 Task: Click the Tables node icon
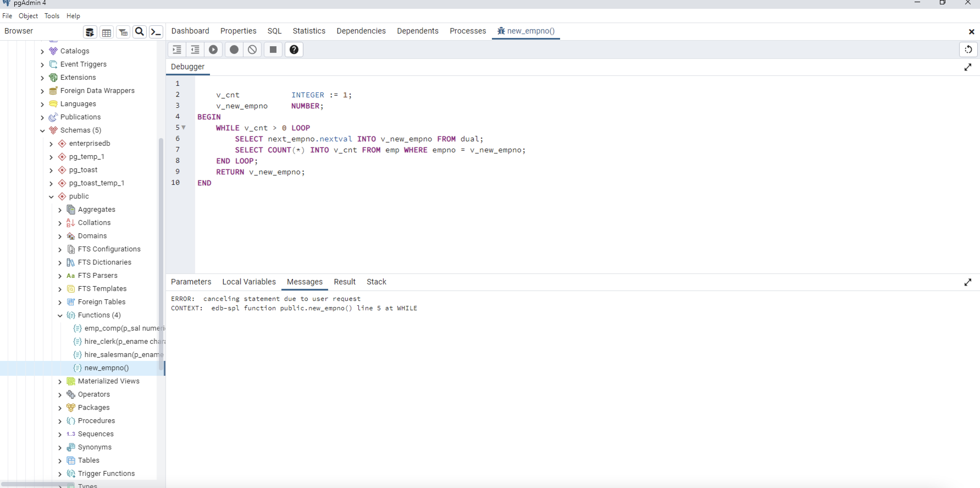pyautogui.click(x=71, y=460)
